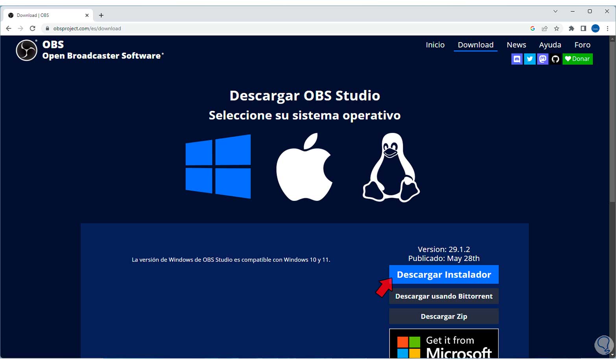
Task: Go to the GitHub icon link
Action: point(555,59)
